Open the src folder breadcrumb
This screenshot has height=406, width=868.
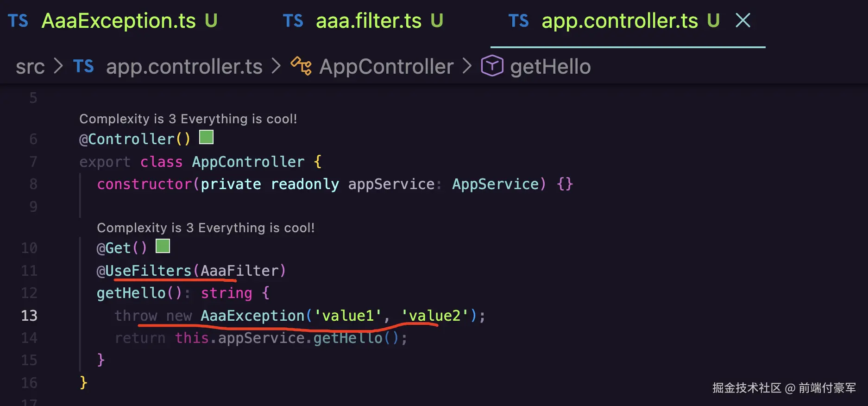coord(30,67)
